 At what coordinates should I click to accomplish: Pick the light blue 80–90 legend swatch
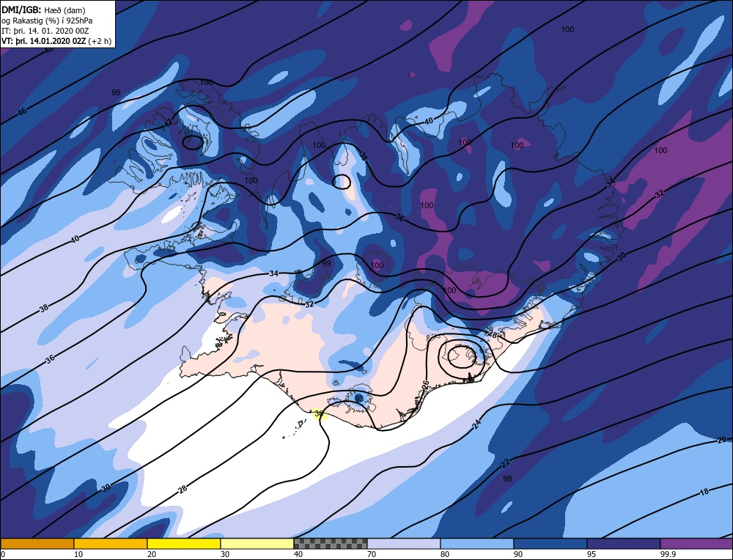click(477, 544)
